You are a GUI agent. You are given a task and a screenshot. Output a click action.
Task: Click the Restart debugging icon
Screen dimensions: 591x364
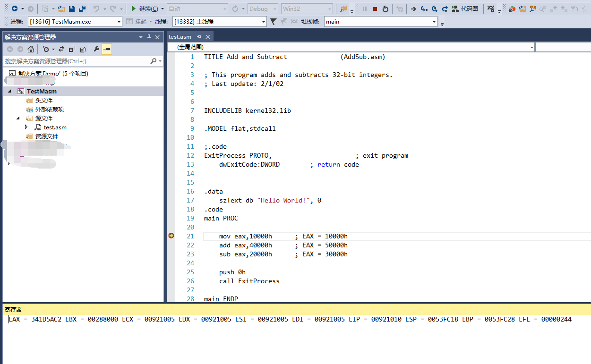pos(385,9)
